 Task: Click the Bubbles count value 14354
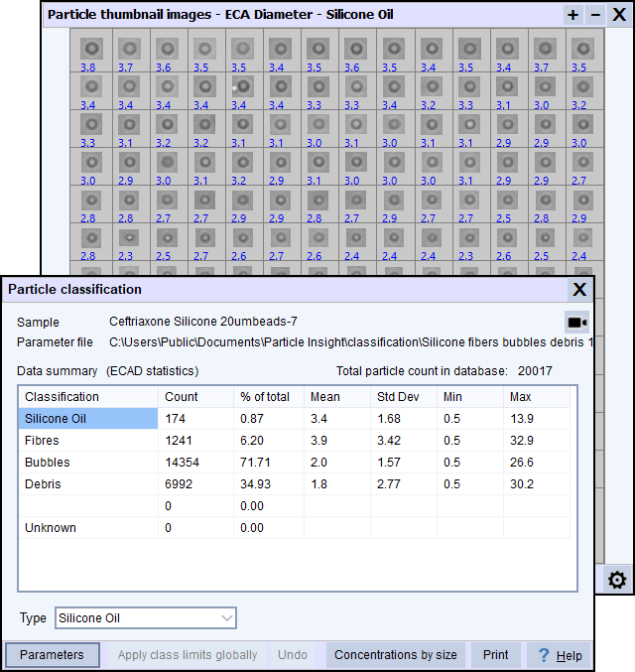(x=183, y=462)
